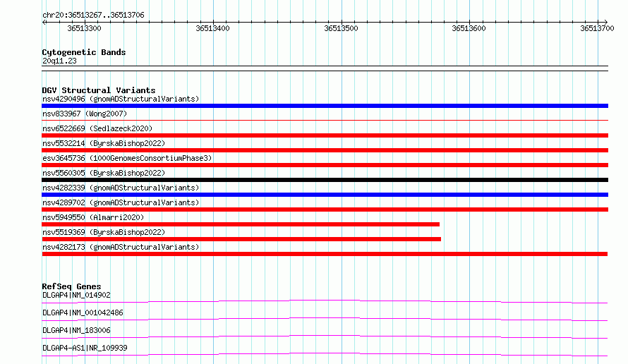Open variant nsv5560305 (ByrskaBishop2022) label

[x=104, y=173]
